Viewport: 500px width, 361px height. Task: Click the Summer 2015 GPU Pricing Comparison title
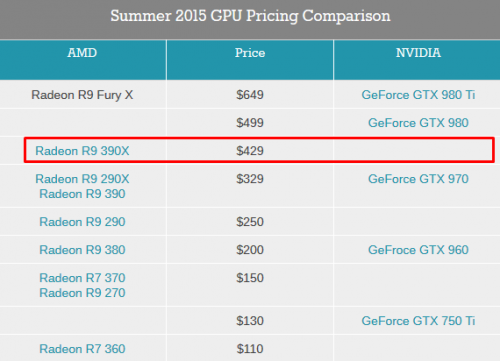point(250,16)
